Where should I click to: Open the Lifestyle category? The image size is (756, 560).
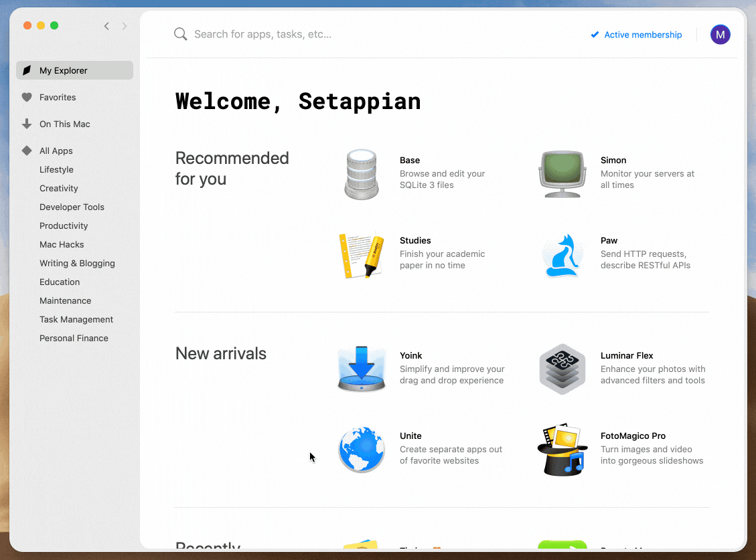[x=56, y=170]
